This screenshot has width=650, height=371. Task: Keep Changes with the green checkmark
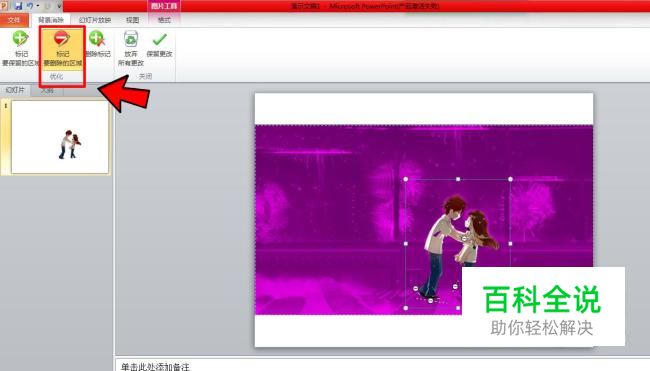point(159,44)
